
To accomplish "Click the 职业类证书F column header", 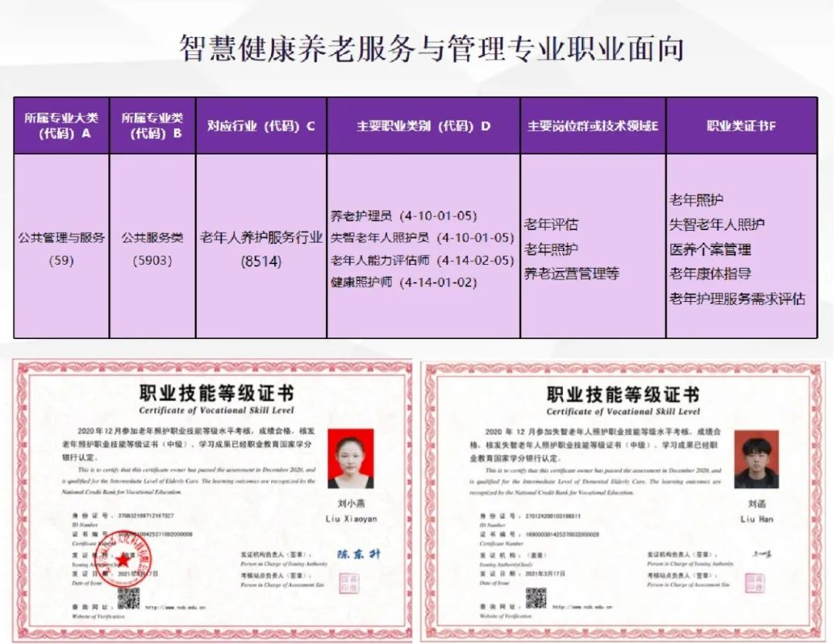I will [x=741, y=126].
